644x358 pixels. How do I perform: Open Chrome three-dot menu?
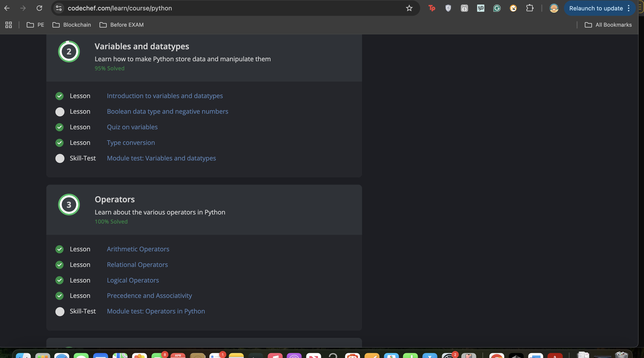(628, 8)
